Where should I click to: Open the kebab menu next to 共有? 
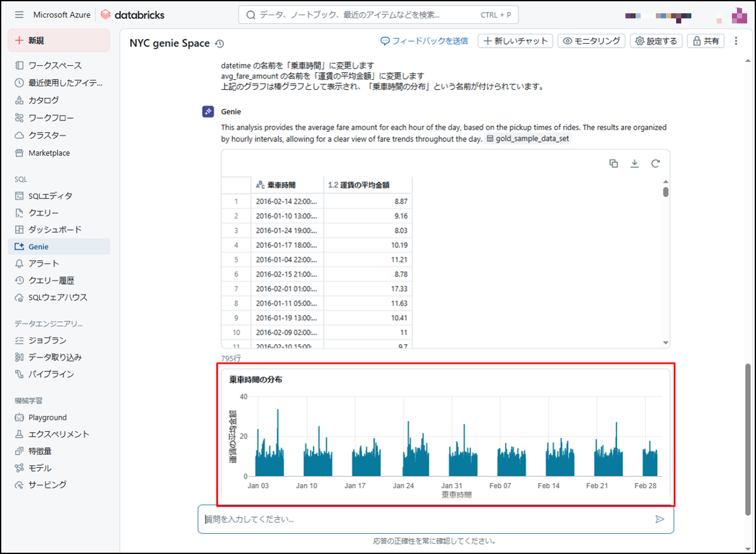[736, 41]
